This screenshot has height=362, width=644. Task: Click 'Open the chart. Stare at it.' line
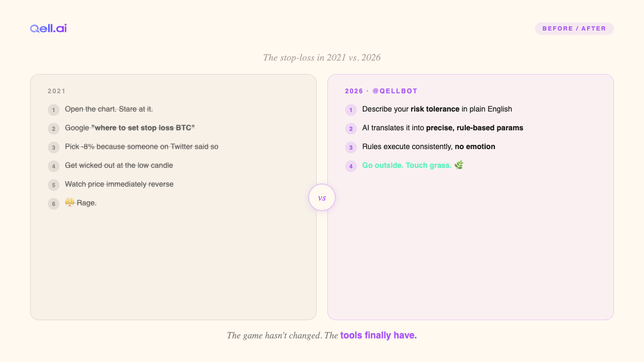(x=109, y=109)
